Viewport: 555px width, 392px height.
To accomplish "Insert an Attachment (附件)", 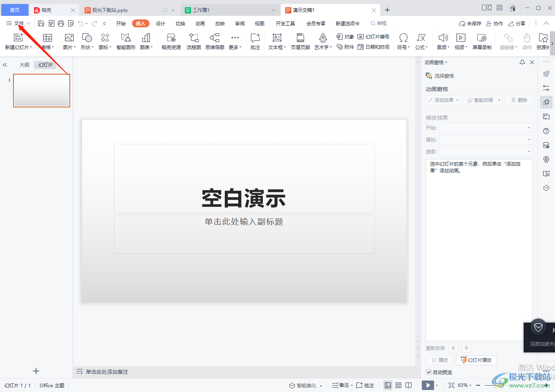I will click(345, 47).
